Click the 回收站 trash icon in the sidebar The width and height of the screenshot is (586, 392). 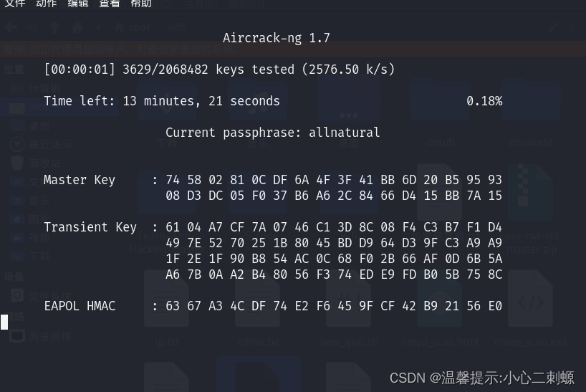click(x=17, y=163)
